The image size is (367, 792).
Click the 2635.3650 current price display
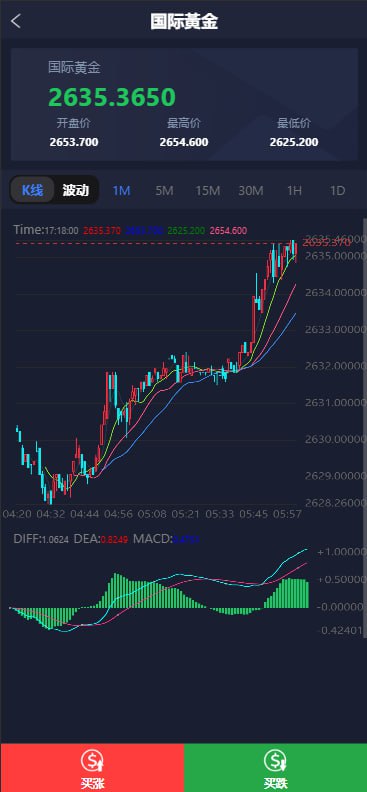pos(112,97)
